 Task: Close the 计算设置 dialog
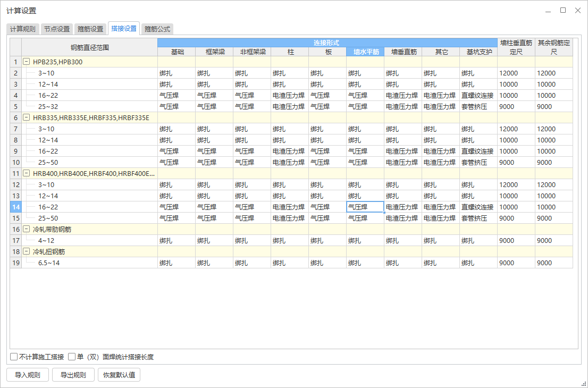(578, 11)
